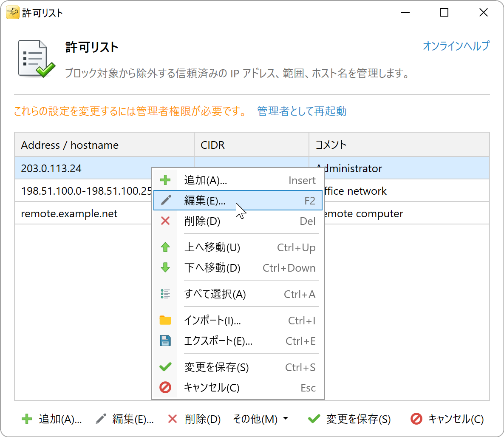Screen dimensions: 504x437
Task: Select 下へ移動(D) in the context menu
Action: pyautogui.click(x=238, y=267)
